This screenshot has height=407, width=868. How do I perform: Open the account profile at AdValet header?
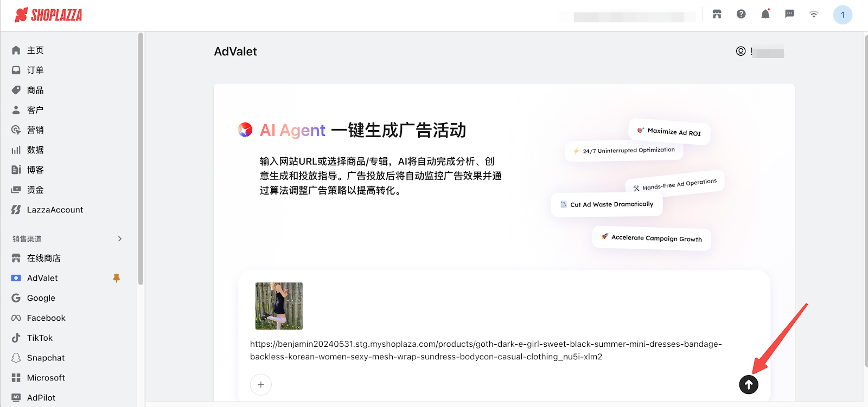click(x=741, y=51)
